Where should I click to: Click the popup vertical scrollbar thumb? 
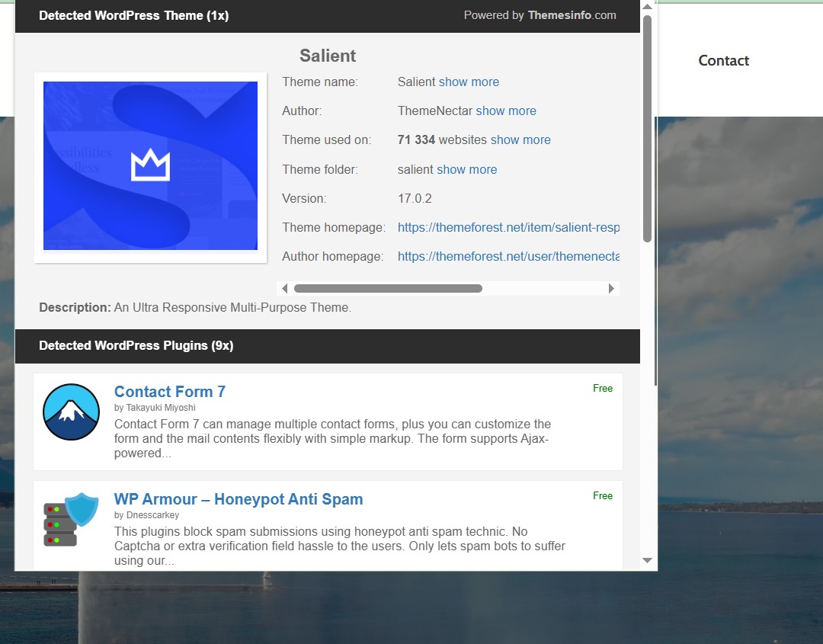[x=647, y=129]
